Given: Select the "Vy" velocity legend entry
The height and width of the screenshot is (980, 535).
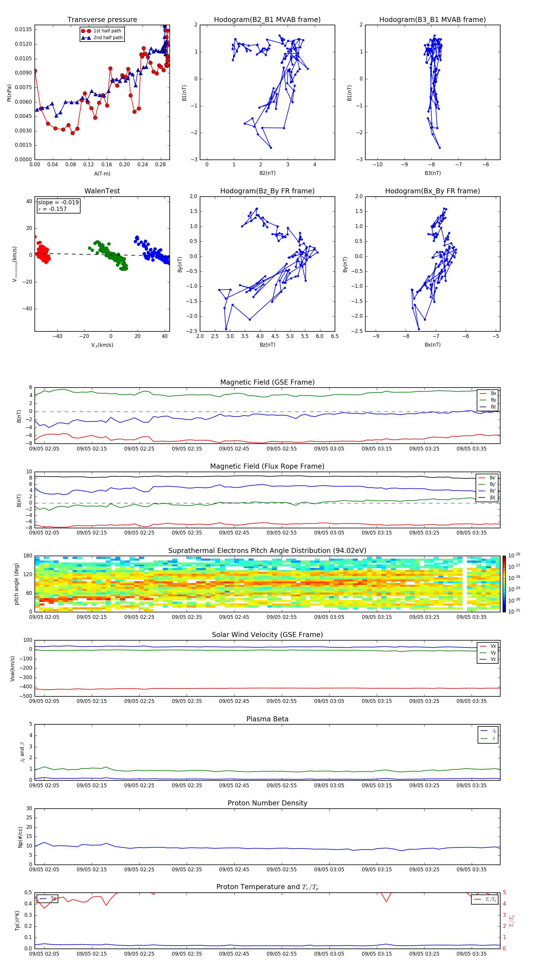Looking at the screenshot, I should click(x=488, y=652).
